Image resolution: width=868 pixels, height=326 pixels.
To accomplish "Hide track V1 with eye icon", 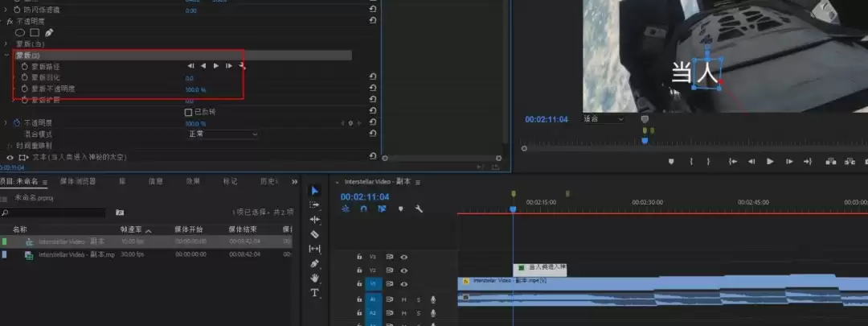I will pyautogui.click(x=404, y=284).
